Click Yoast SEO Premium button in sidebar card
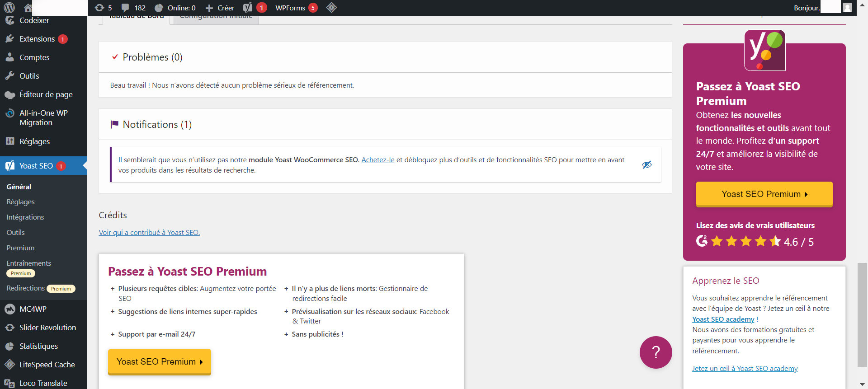The height and width of the screenshot is (389, 868). pos(764,194)
